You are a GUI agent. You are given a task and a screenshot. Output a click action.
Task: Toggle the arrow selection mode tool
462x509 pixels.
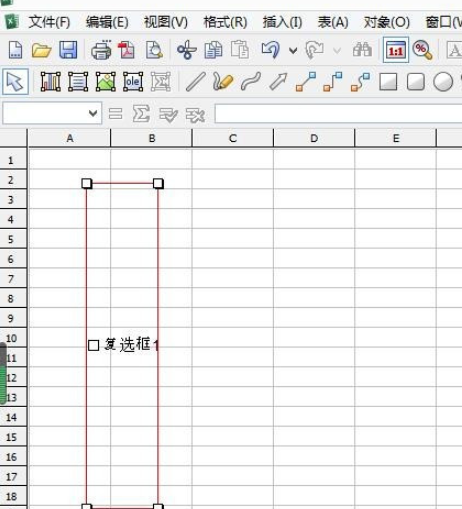point(15,82)
